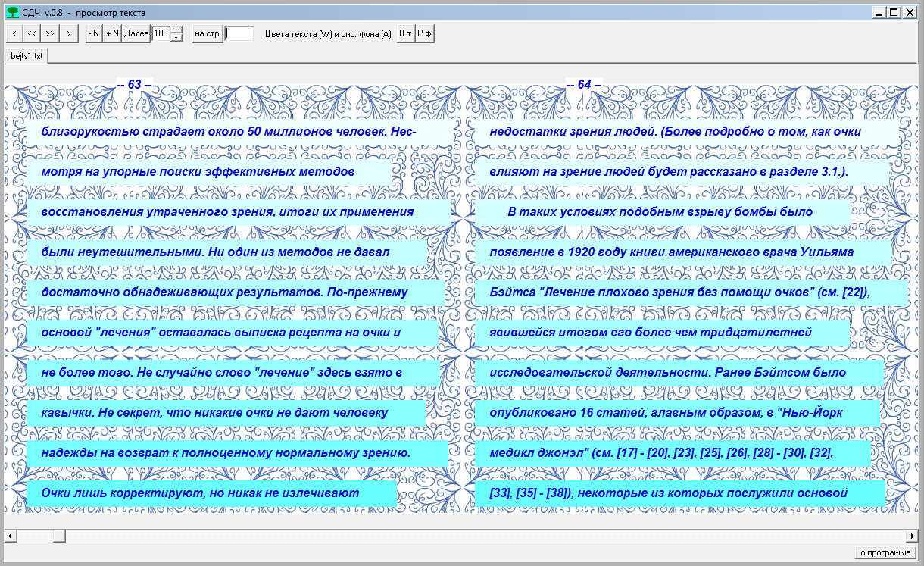Click the single right arrow '>' button
924x566 pixels.
pyautogui.click(x=69, y=33)
